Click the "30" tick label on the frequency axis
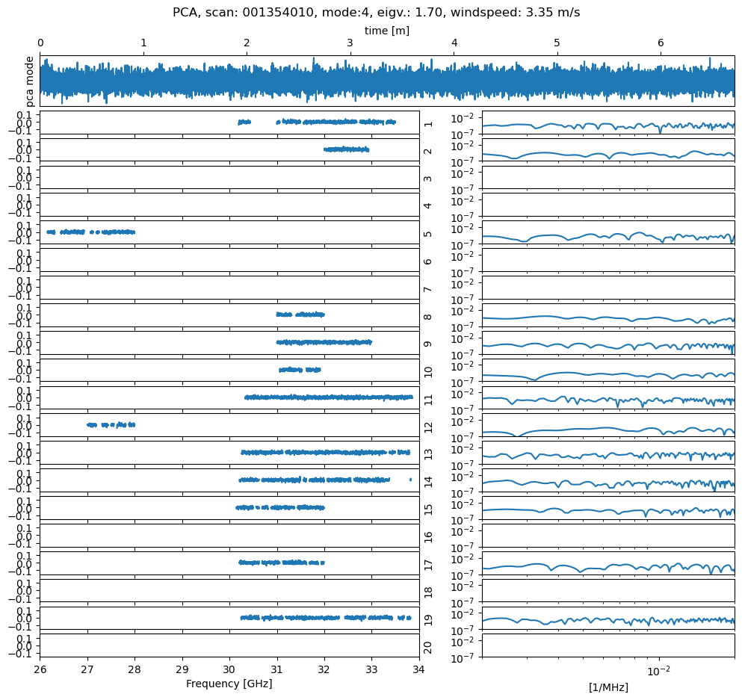This screenshot has width=742, height=700. pos(229,669)
